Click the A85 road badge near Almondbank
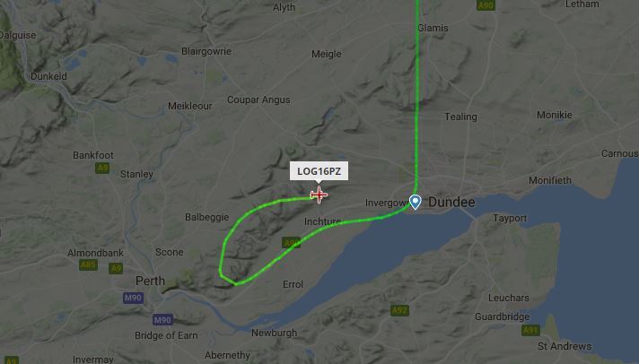Image resolution: width=639 pixels, height=364 pixels. pyautogui.click(x=89, y=265)
